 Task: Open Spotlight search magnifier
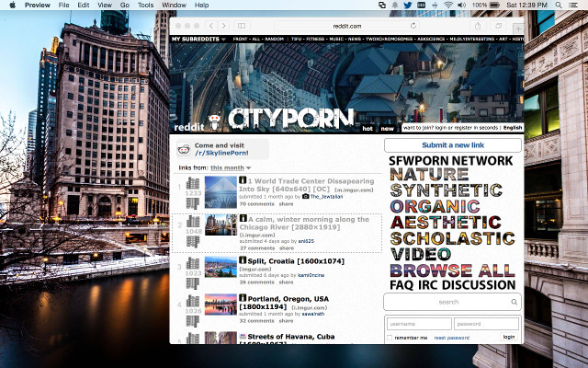tap(559, 5)
